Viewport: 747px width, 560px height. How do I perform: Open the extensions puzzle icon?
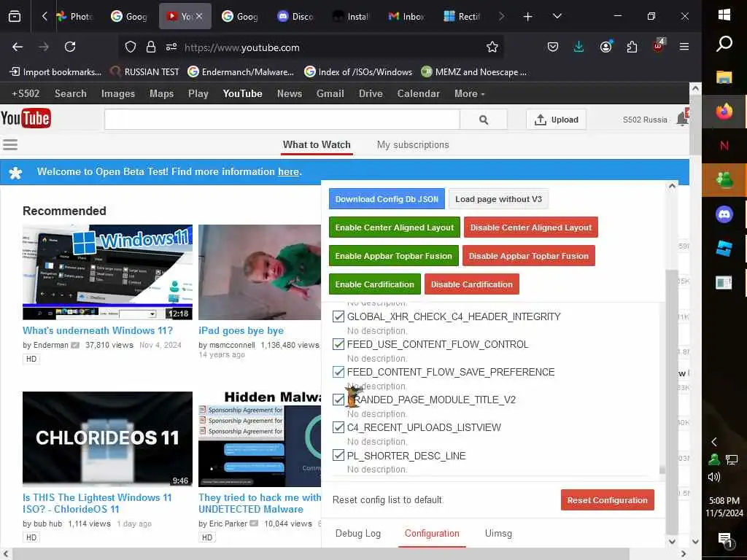[x=632, y=47]
